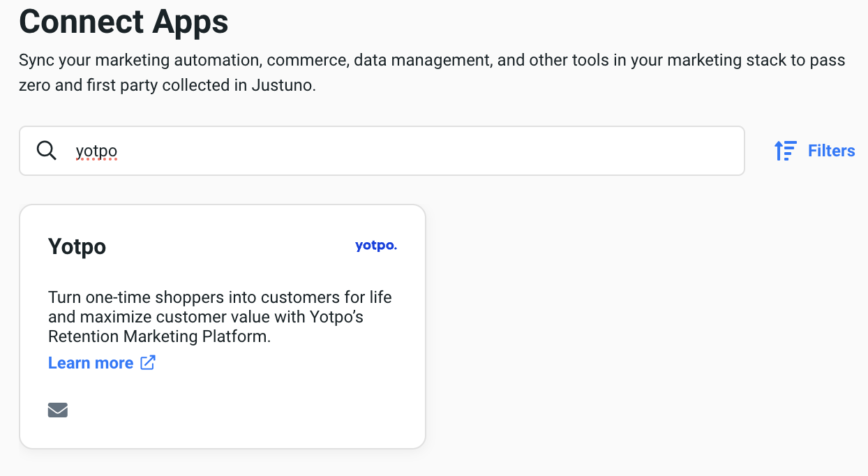The image size is (868, 476).
Task: Click the Filters sort icon
Action: click(785, 151)
